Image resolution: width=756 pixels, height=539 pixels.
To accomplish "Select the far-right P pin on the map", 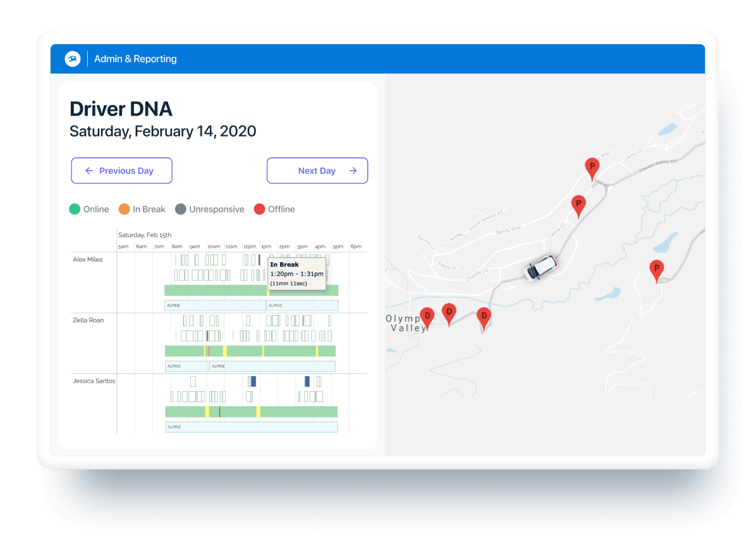I will (657, 270).
